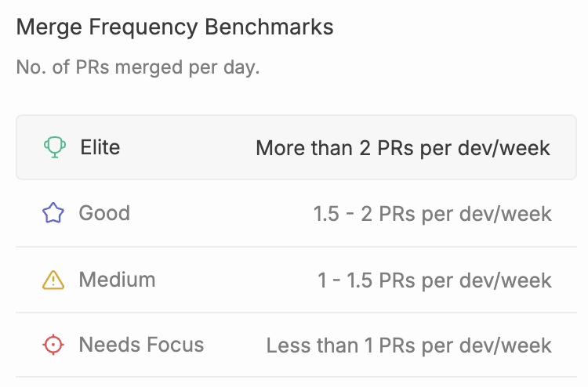Click 'No. of PRs merged per day' subtitle
Screen dimensions: 588x387
coord(138,68)
